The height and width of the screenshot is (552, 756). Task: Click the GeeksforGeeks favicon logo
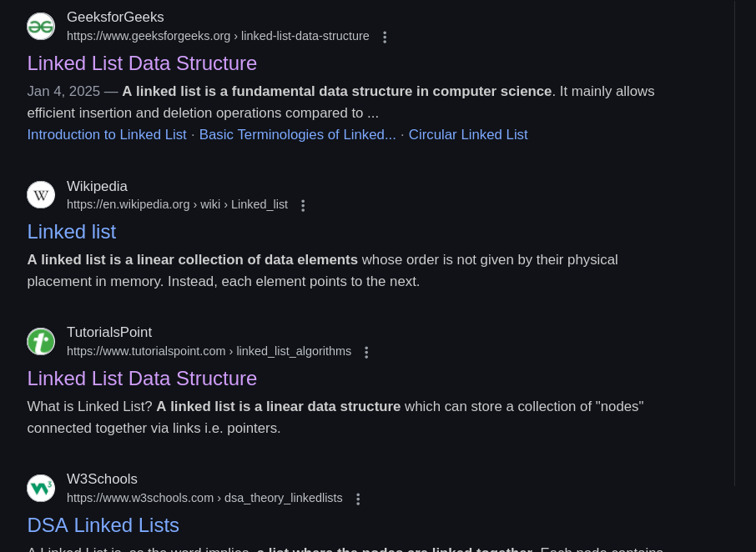click(41, 27)
